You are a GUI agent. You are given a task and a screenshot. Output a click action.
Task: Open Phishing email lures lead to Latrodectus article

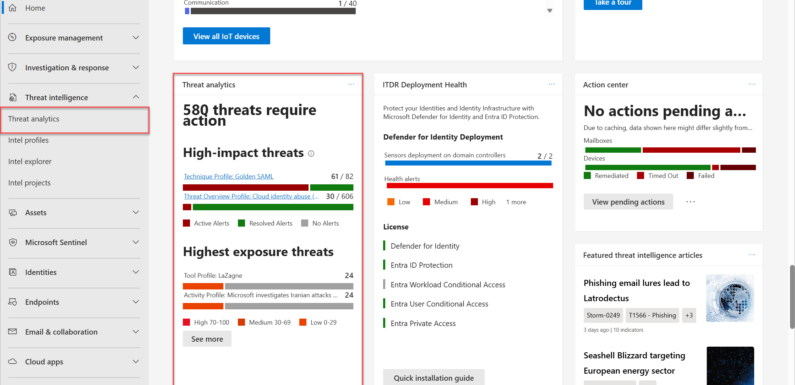coord(637,290)
